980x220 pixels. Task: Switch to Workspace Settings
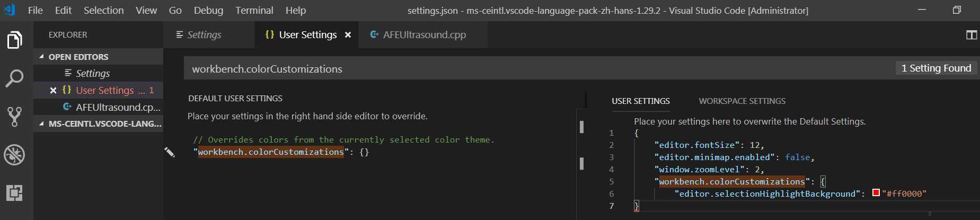[741, 101]
